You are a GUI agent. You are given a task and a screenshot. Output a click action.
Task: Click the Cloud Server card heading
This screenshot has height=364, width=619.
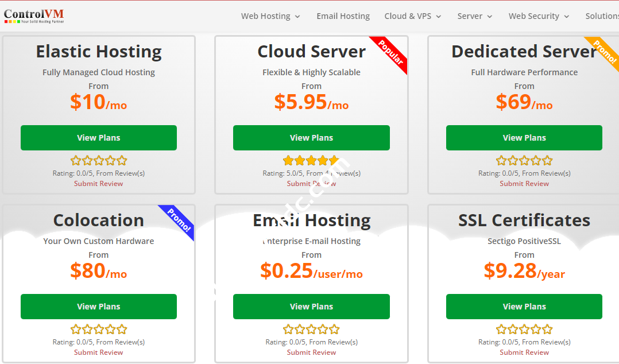tap(311, 52)
